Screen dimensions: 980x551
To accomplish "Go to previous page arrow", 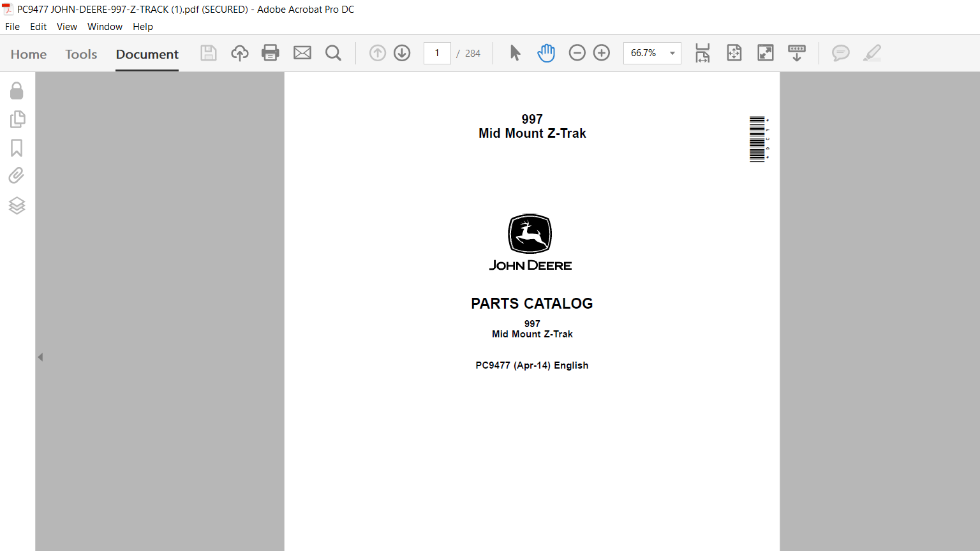I will (x=378, y=53).
